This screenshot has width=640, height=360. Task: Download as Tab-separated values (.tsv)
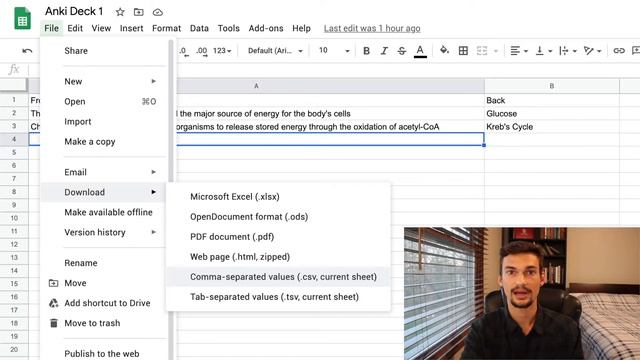pyautogui.click(x=278, y=297)
